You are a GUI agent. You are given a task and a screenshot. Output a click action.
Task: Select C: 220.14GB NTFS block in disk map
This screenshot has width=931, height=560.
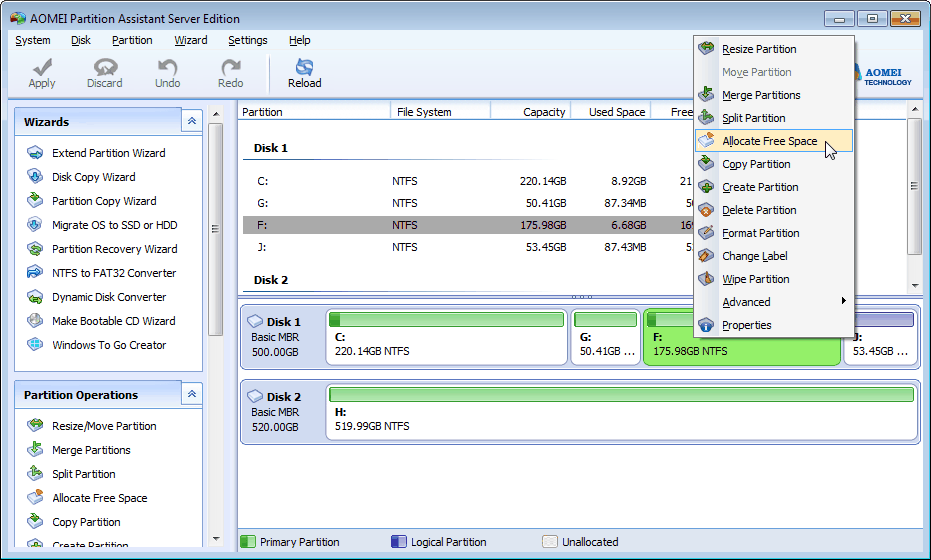(446, 337)
